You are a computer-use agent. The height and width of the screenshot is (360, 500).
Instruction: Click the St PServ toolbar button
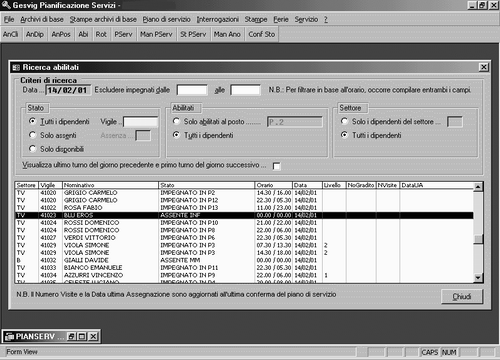(x=193, y=34)
